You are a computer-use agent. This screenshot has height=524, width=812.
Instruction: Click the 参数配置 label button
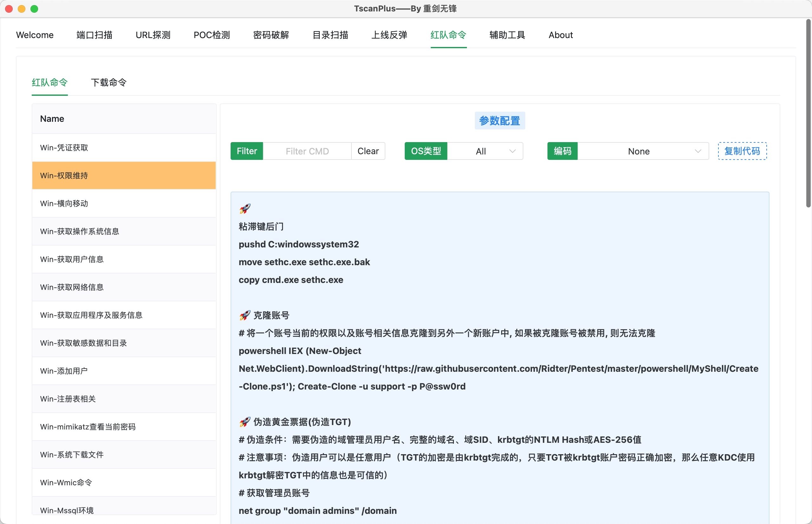pyautogui.click(x=499, y=121)
